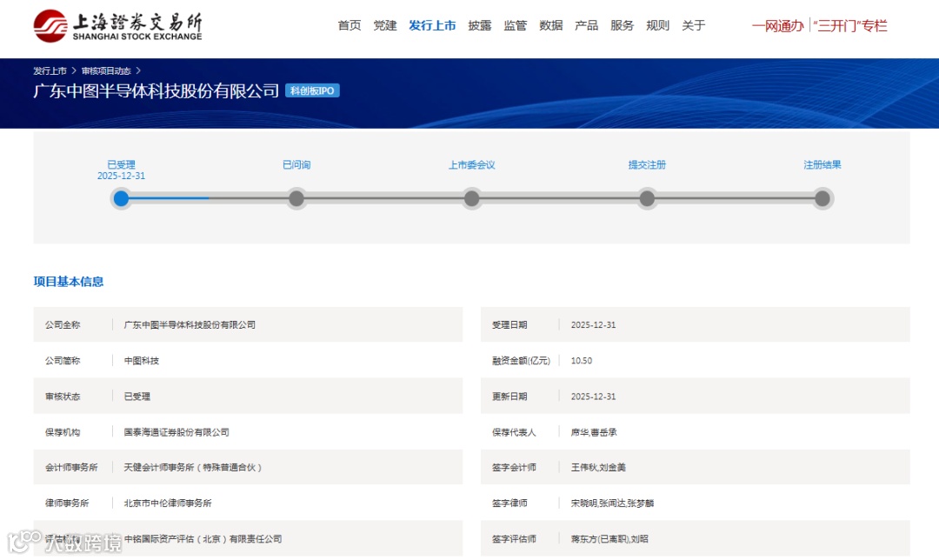Click the 中图科技 short name value

coord(142,361)
